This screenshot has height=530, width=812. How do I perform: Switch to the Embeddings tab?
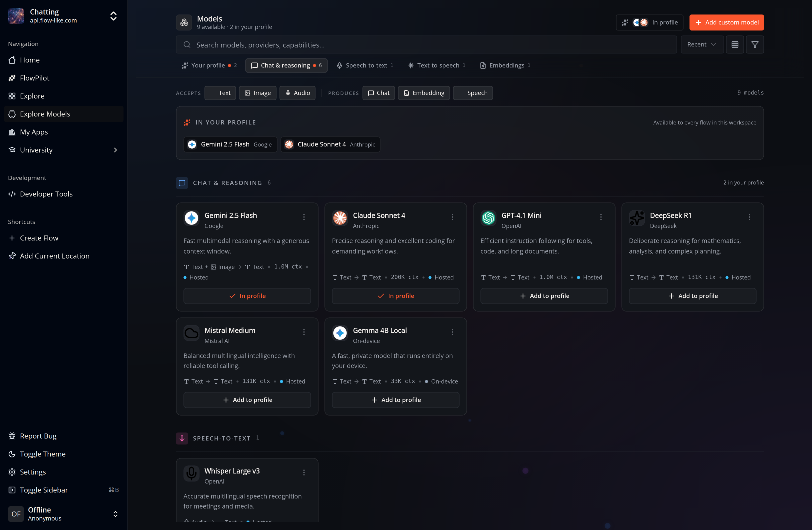click(505, 65)
